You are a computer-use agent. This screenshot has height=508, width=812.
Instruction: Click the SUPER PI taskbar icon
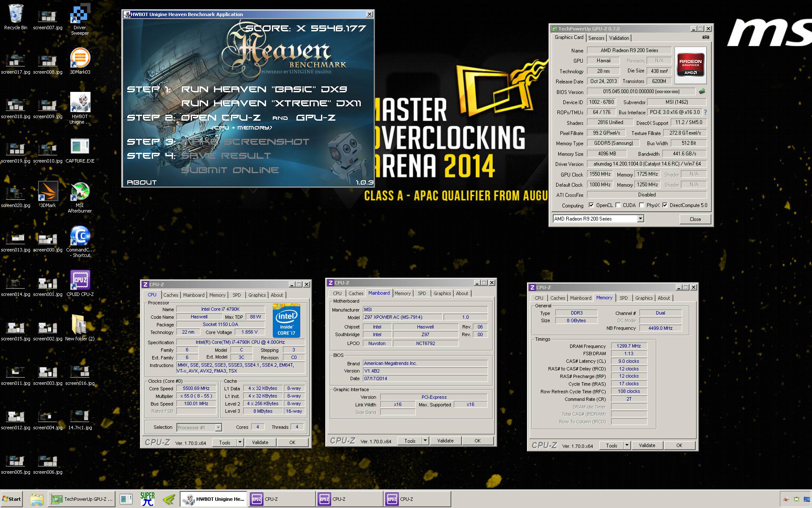[x=147, y=499]
